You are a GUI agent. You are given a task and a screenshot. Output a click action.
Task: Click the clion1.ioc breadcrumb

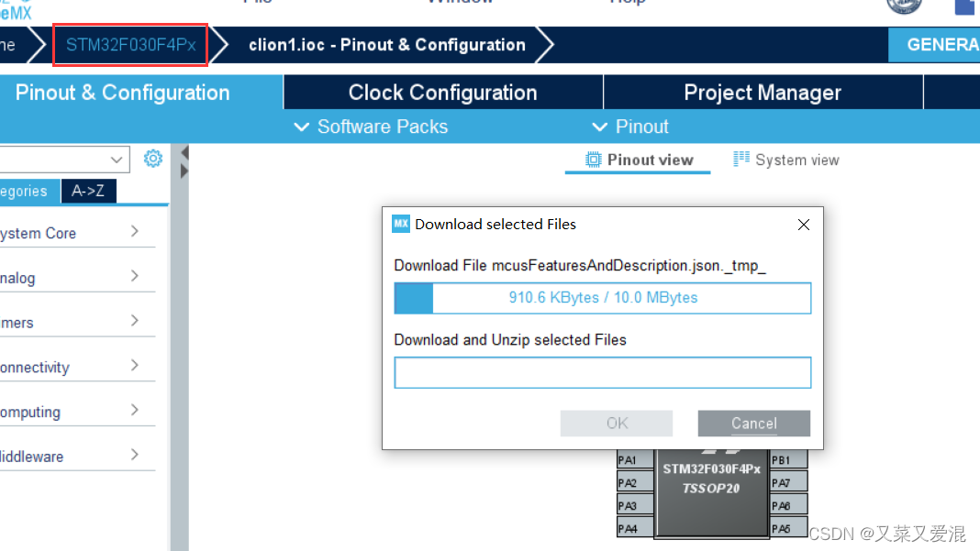pos(387,45)
